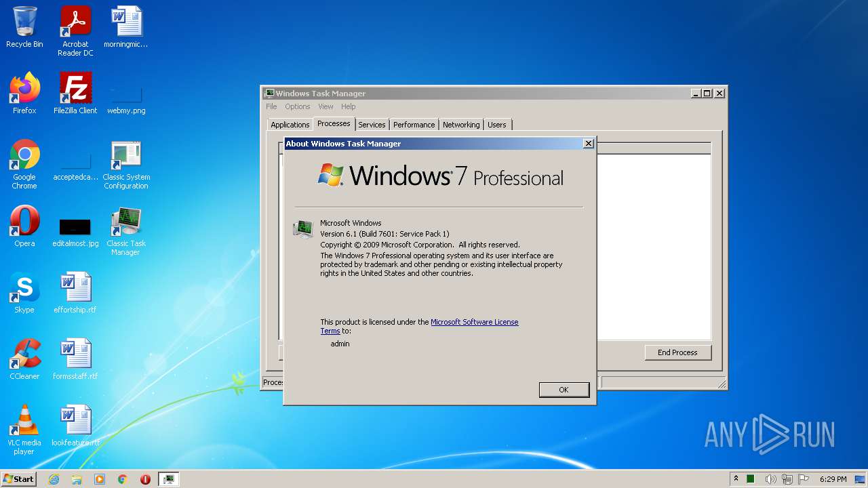Open the Help menu in Task Manager

point(348,106)
